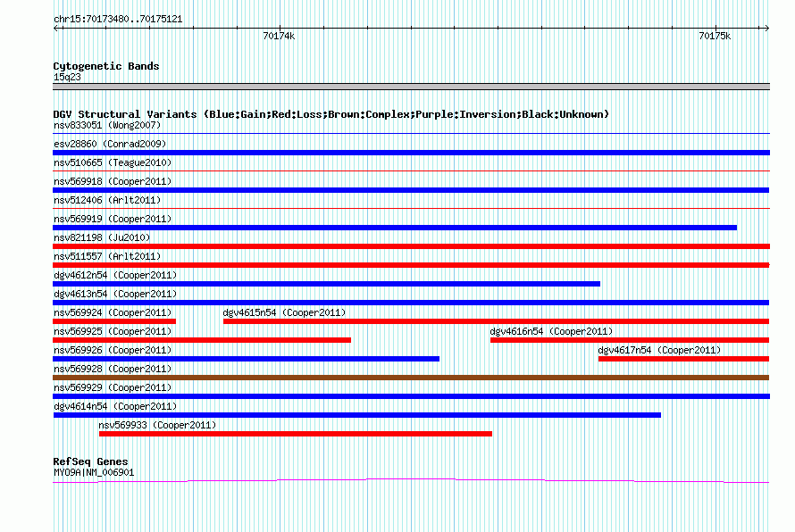The height and width of the screenshot is (532, 795).
Task: Select the dgv4617n54 short red bar
Action: (x=683, y=359)
